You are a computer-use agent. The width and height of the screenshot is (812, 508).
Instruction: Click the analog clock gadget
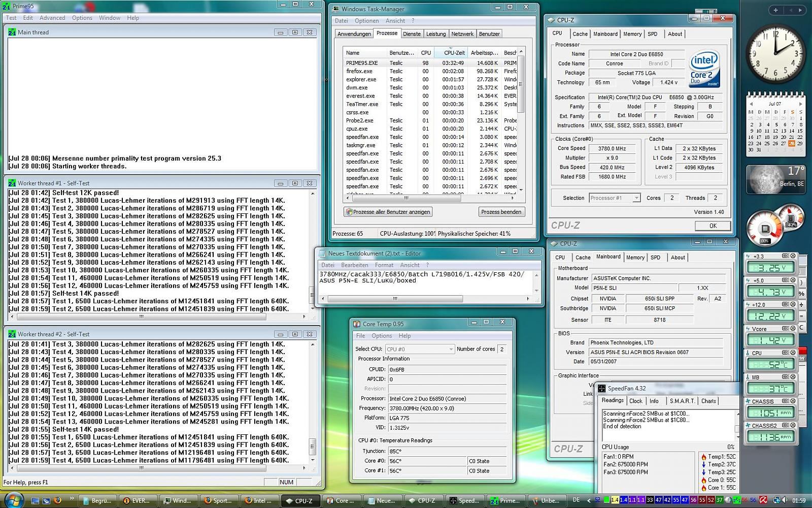[775, 54]
